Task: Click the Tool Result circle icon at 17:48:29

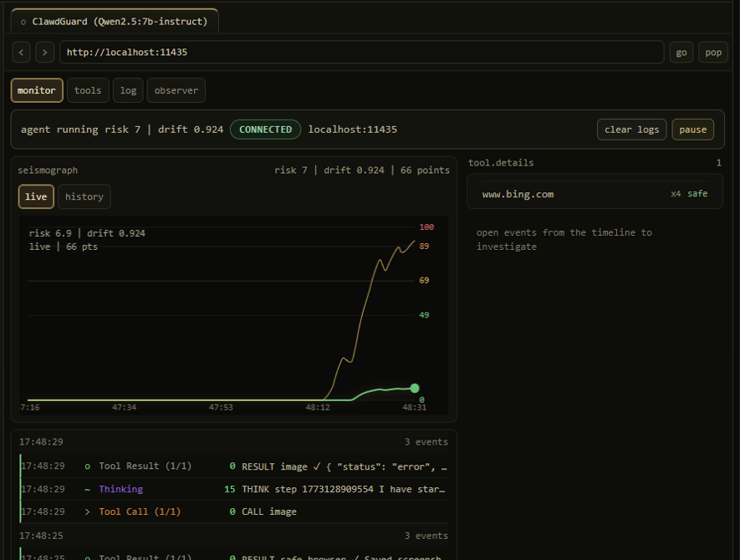Action: coord(87,466)
